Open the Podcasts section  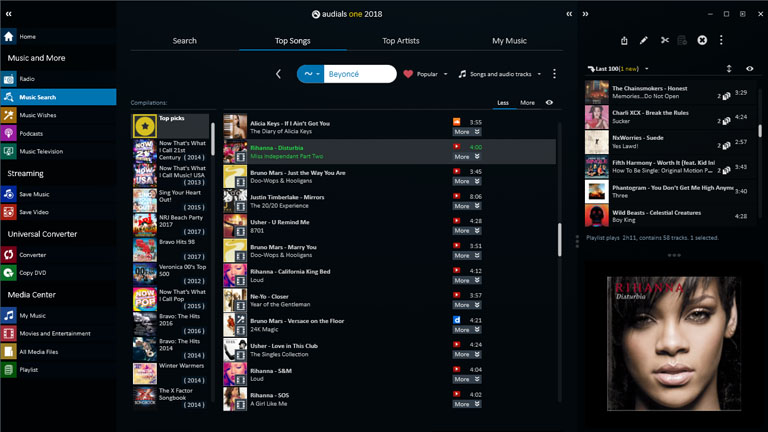pos(58,133)
